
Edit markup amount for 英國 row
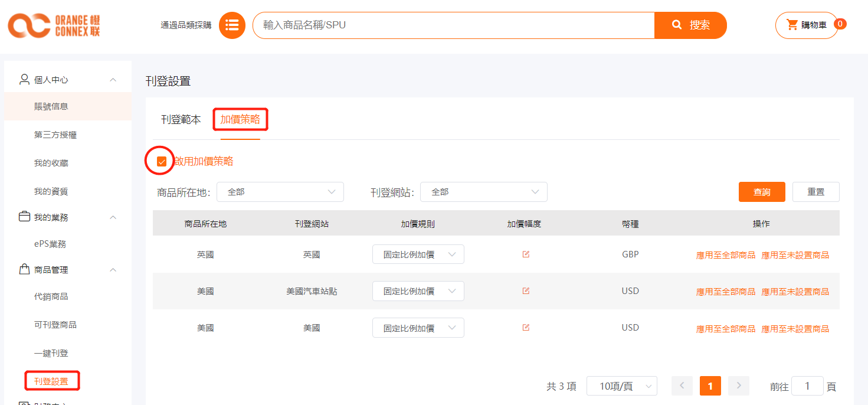526,254
